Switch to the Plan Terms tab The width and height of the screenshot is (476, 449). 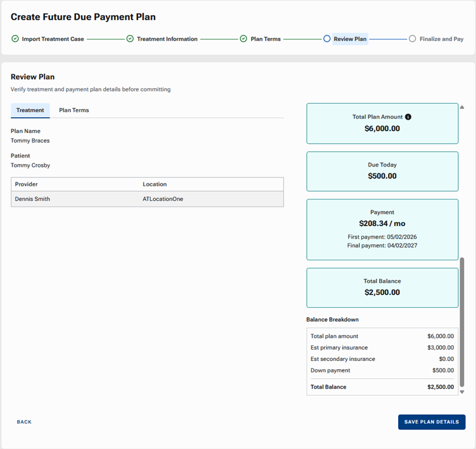tap(74, 110)
